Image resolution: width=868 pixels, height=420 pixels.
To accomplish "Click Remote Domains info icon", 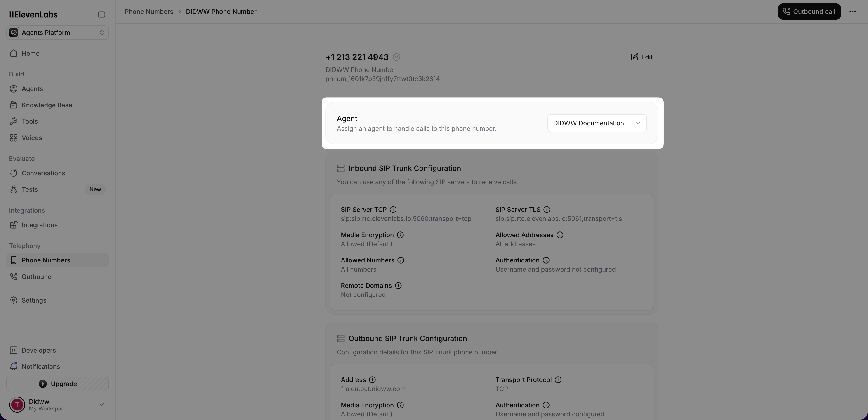I will tap(398, 285).
